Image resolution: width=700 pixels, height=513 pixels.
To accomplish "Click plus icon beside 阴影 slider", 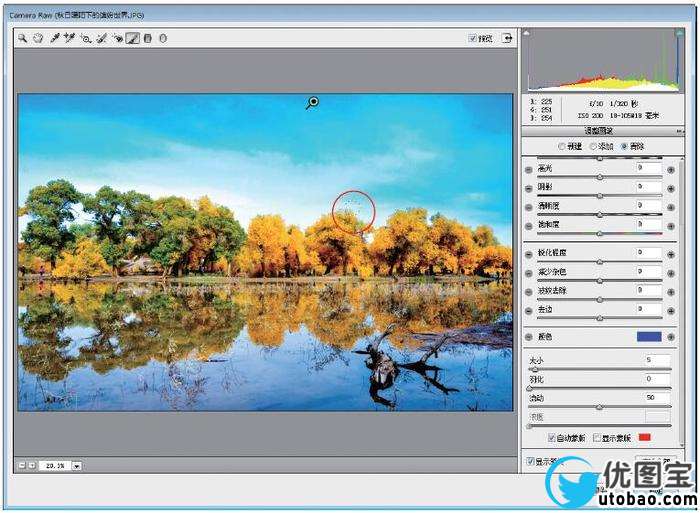I will coord(671,188).
